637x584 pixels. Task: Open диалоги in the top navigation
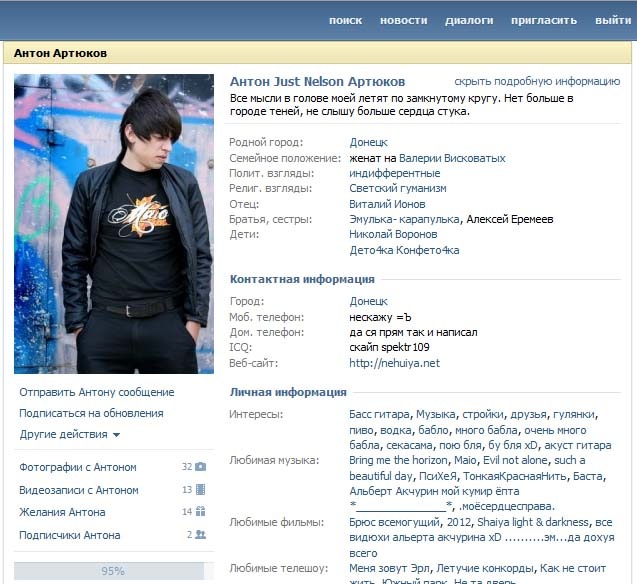click(x=469, y=20)
